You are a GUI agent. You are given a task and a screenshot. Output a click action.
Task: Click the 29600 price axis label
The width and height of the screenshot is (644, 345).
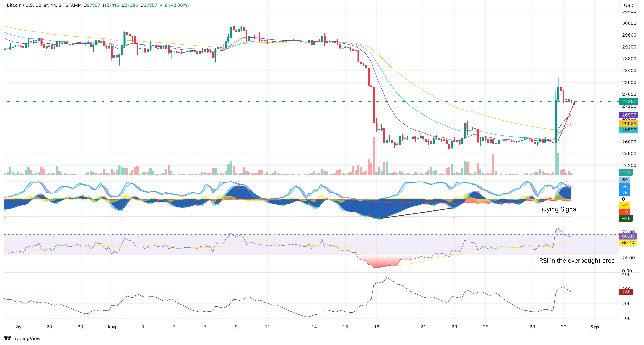(x=629, y=35)
